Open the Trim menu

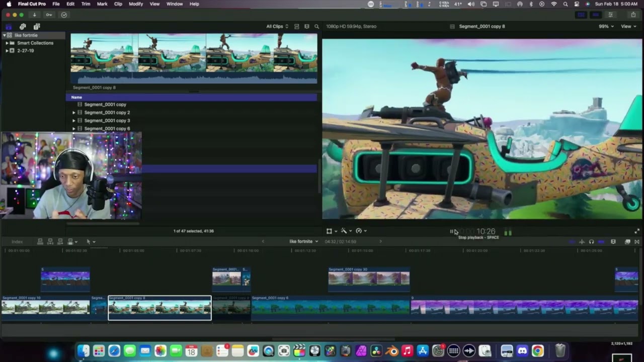click(x=86, y=4)
